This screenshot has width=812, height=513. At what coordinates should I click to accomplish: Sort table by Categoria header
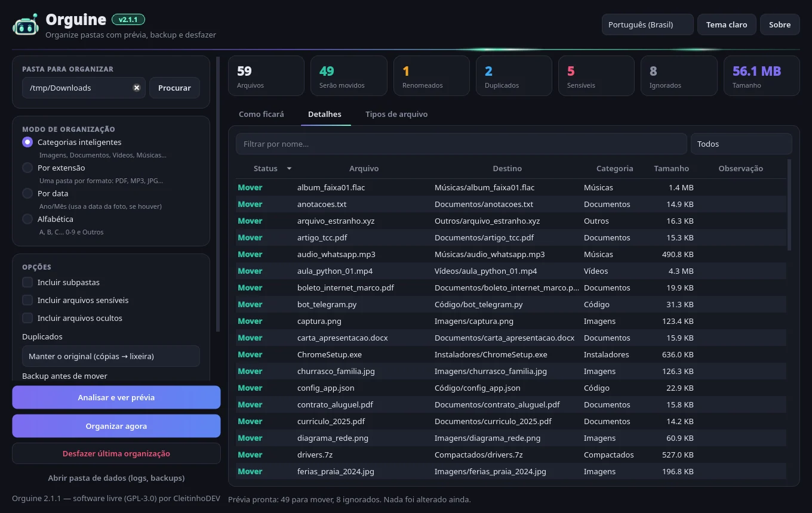tap(614, 169)
